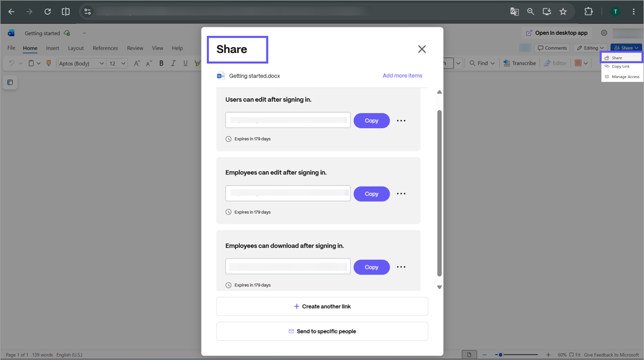Click the page view icon in status bar
Viewport: 644px width, 360px height.
[469, 355]
